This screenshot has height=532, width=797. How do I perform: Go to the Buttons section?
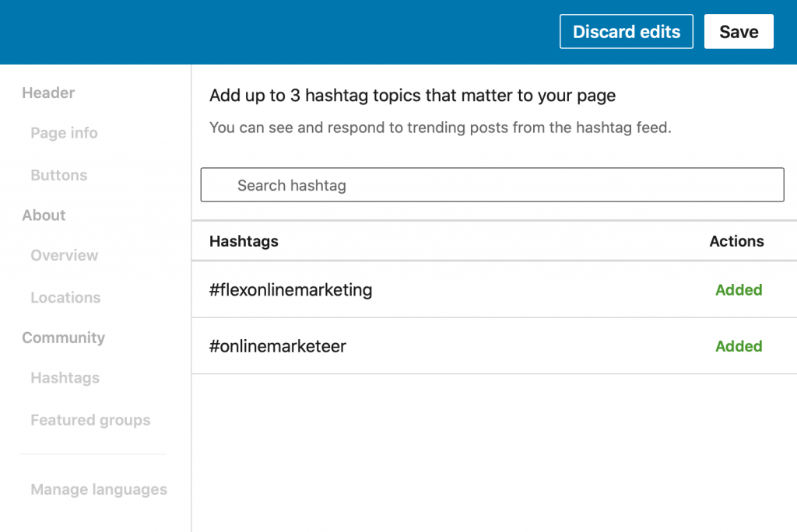(58, 175)
